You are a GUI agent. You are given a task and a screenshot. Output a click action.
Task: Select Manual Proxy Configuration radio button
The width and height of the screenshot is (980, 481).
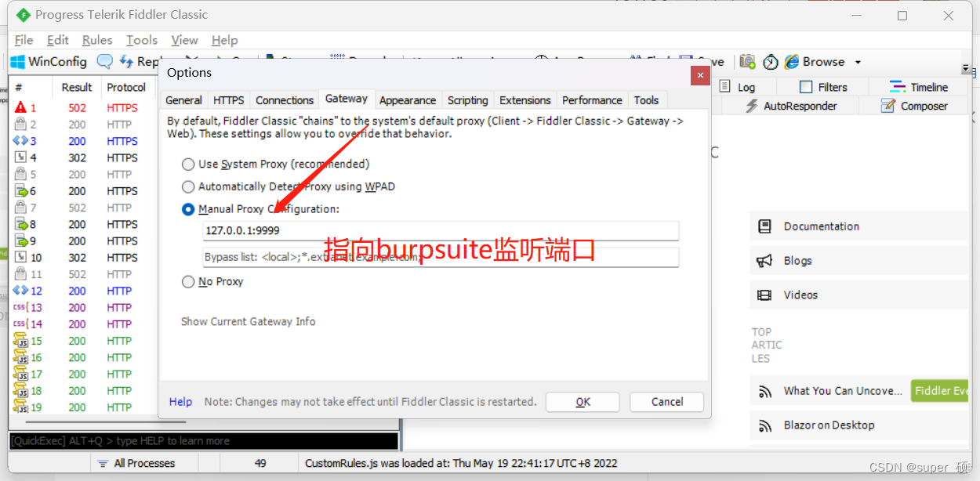(x=188, y=210)
